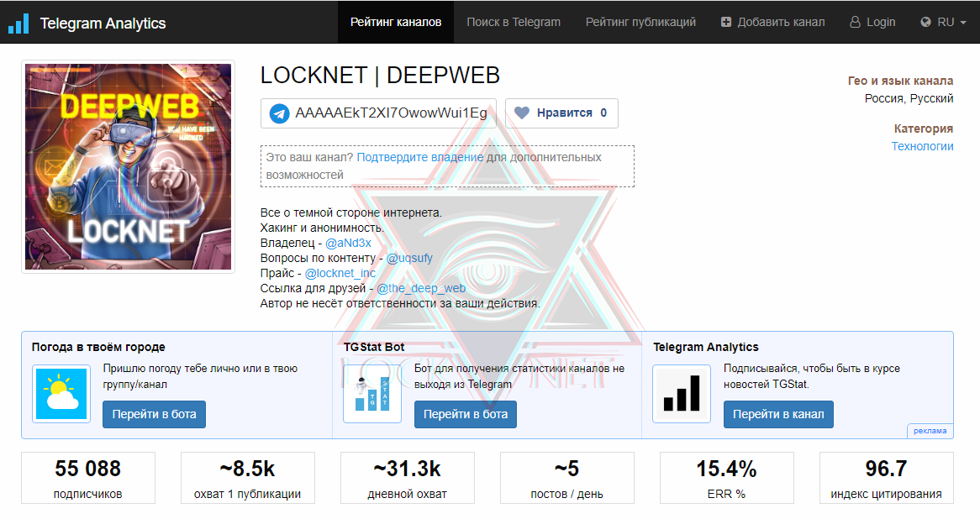
Task: Click the globe icon in the navbar
Action: 925,22
